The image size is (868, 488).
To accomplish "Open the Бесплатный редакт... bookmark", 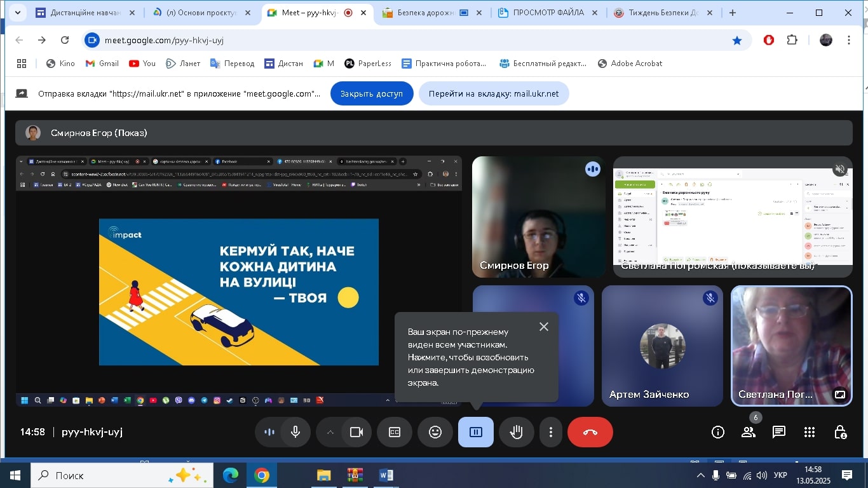I will pyautogui.click(x=543, y=64).
